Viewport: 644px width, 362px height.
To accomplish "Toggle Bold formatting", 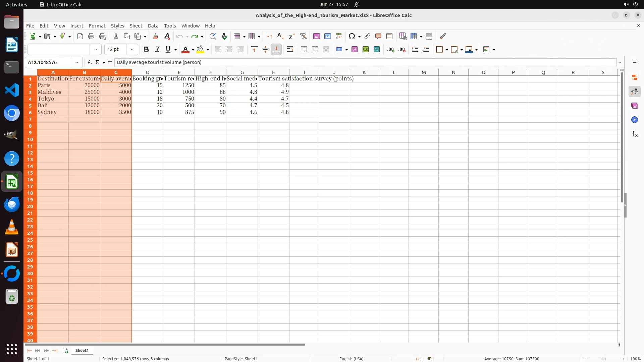I will 146,50.
